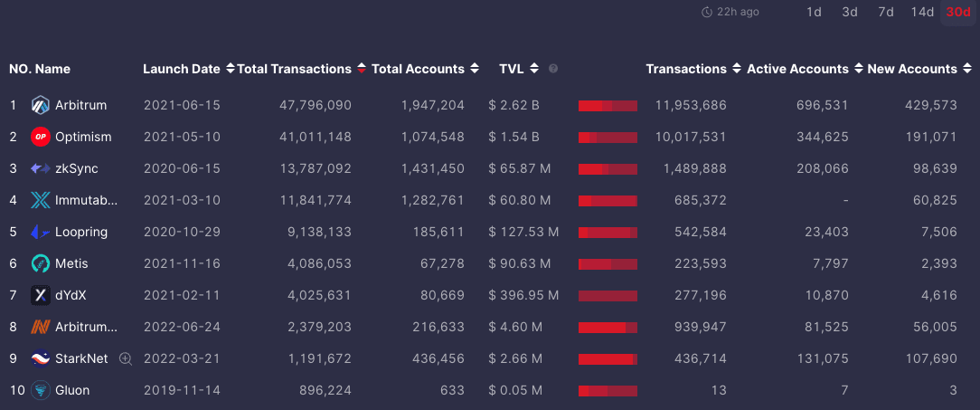
Task: Select the 30d time range tab
Action: 958,12
